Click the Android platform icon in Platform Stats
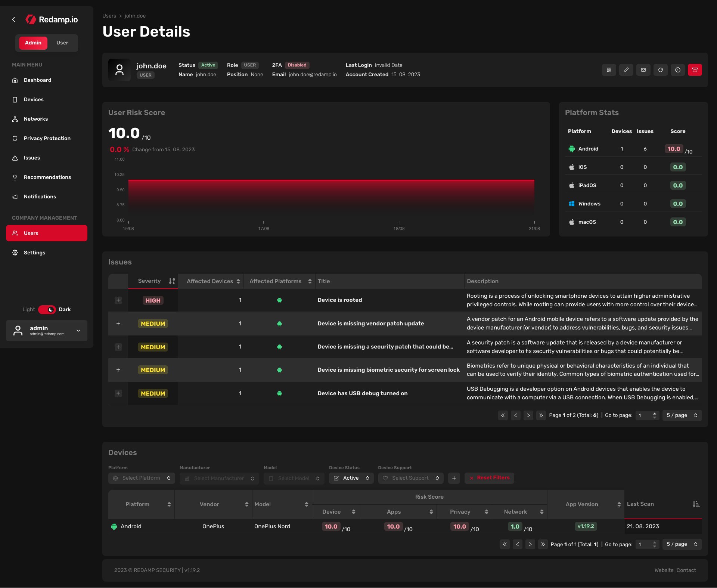Image resolution: width=717 pixels, height=588 pixels. point(572,148)
